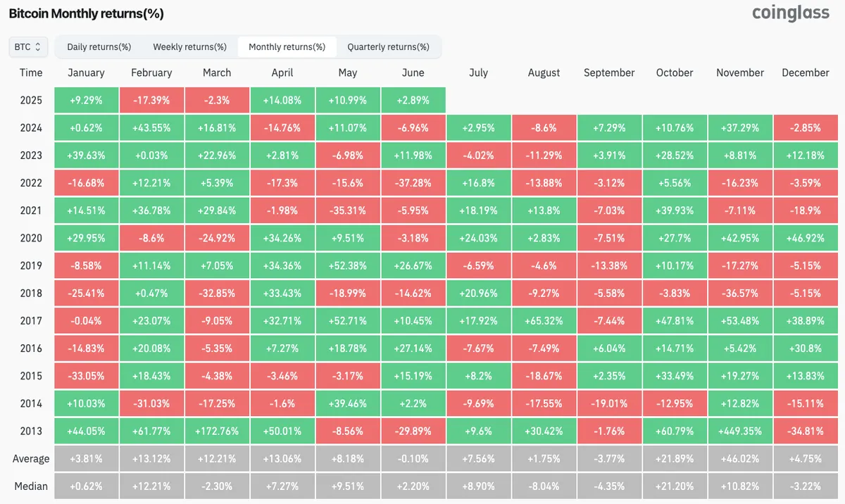This screenshot has width=845, height=504.
Task: Switch to Daily returns(%) tab
Action: coord(99,47)
